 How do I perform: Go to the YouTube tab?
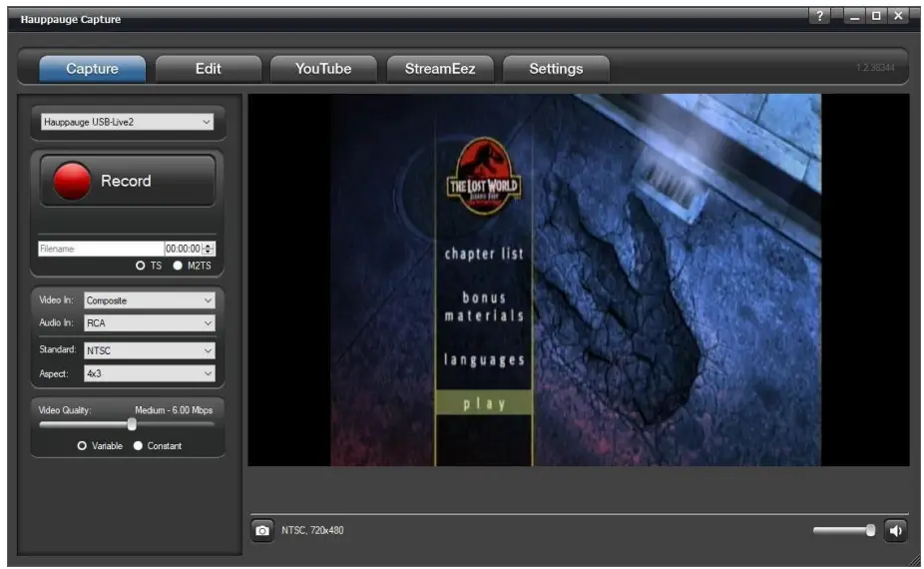coord(323,69)
